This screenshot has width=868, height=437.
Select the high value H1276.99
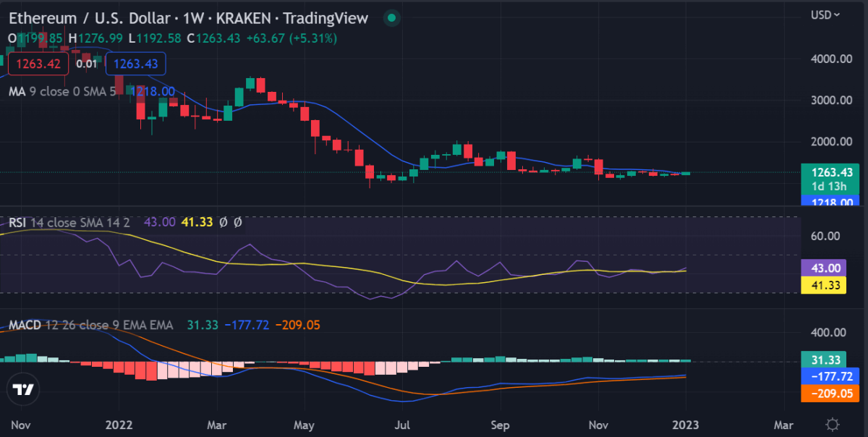tap(96, 38)
